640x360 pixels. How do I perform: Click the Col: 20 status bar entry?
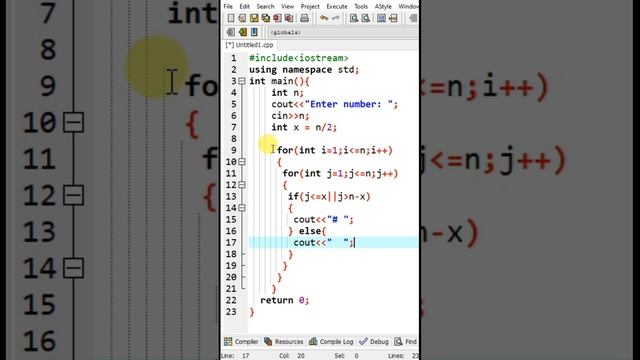point(292,356)
